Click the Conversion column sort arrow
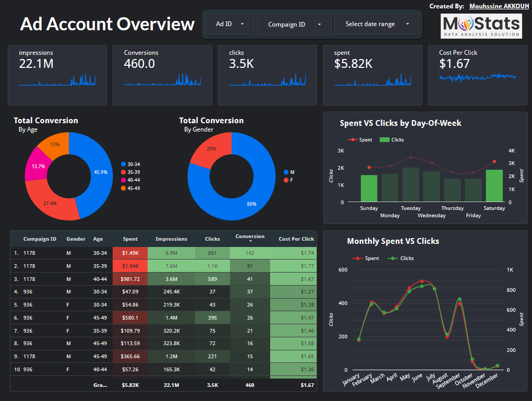The height and width of the screenshot is (401, 532). click(x=250, y=242)
